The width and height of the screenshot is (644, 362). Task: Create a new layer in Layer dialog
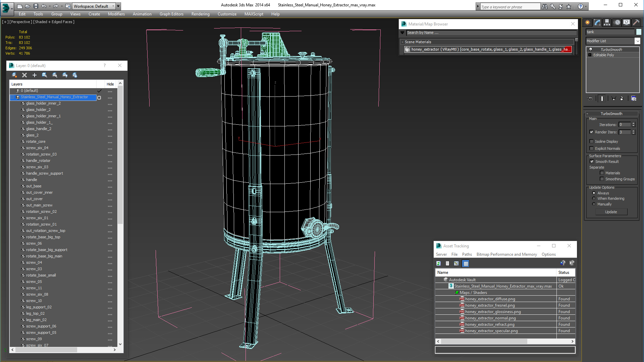point(14,75)
